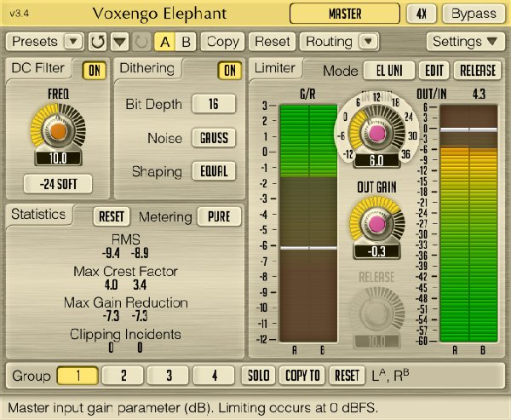Viewport: 511px width, 420px height.
Task: Click the DC filter FREQ knob
Action: point(58,130)
